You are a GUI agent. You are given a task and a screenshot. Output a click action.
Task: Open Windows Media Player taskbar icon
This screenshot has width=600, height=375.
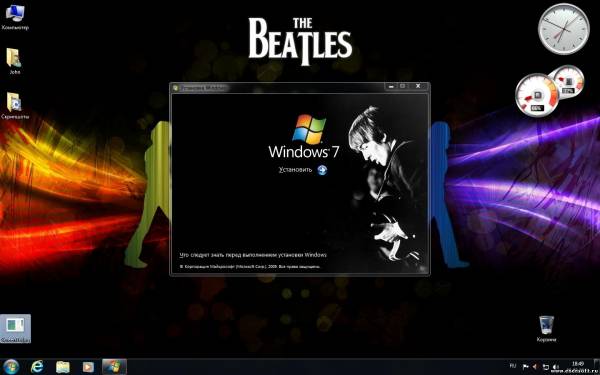click(88, 367)
